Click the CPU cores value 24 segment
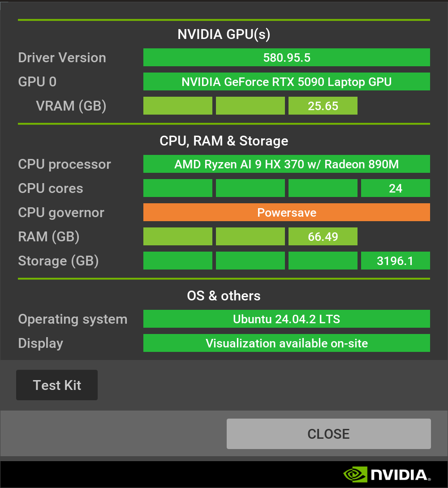Viewport: 448px width, 488px height. [396, 188]
